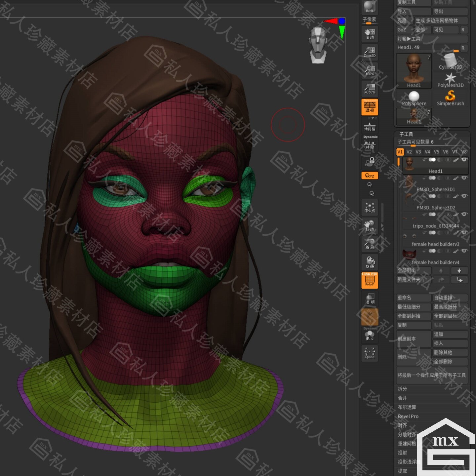Switch rotation to Z axis icon
The width and height of the screenshot is (476, 476).
pyautogui.click(x=372, y=193)
